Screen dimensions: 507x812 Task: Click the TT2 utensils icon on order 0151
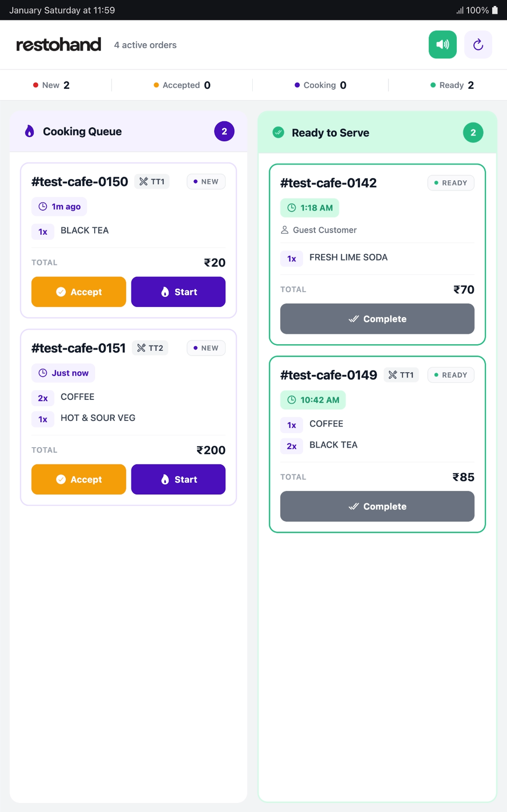tap(142, 348)
